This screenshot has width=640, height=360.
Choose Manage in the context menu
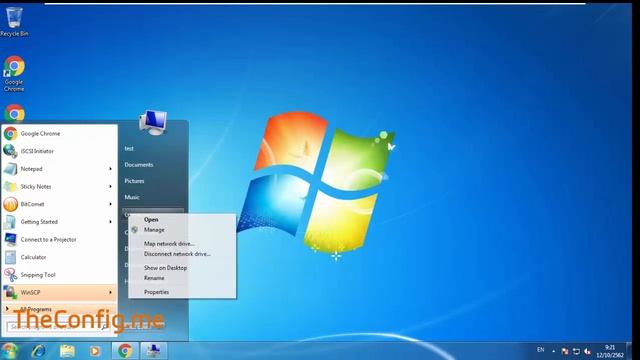(182, 230)
